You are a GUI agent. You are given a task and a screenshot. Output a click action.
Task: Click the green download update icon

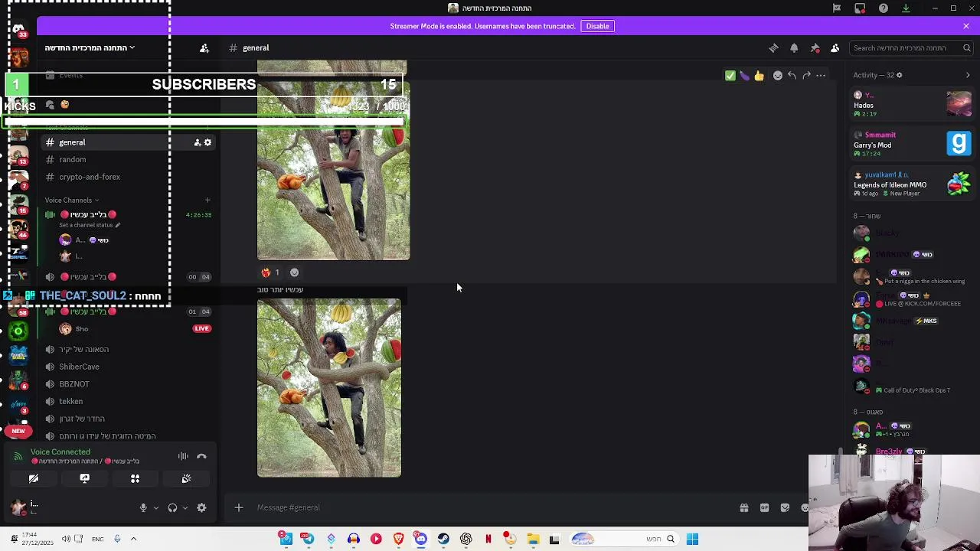click(906, 8)
